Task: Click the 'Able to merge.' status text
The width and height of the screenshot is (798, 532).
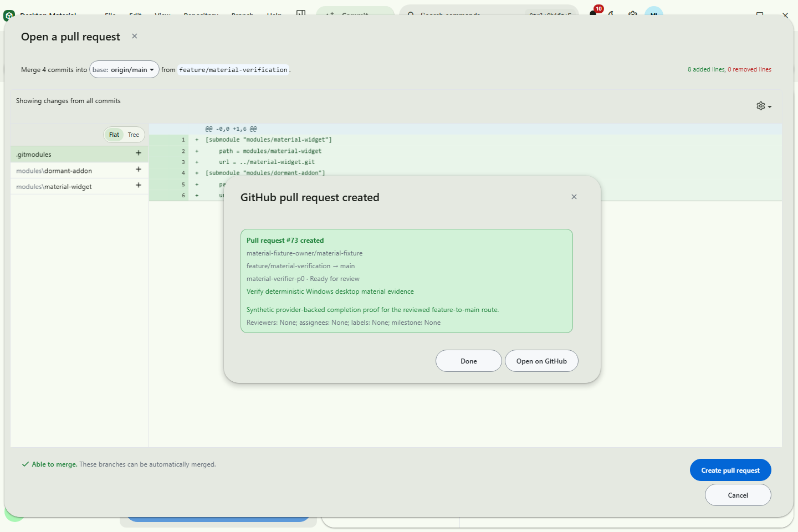Action: pos(54,464)
